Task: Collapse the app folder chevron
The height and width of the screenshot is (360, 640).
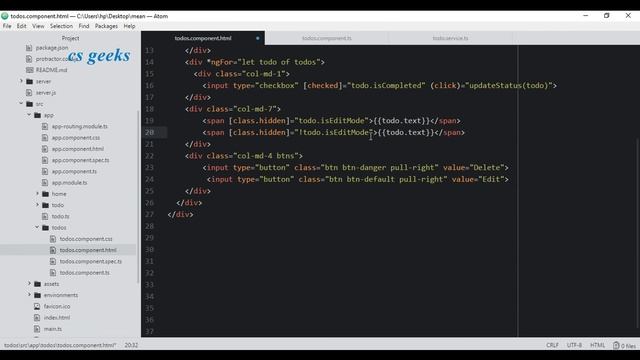Action: pyautogui.click(x=29, y=115)
